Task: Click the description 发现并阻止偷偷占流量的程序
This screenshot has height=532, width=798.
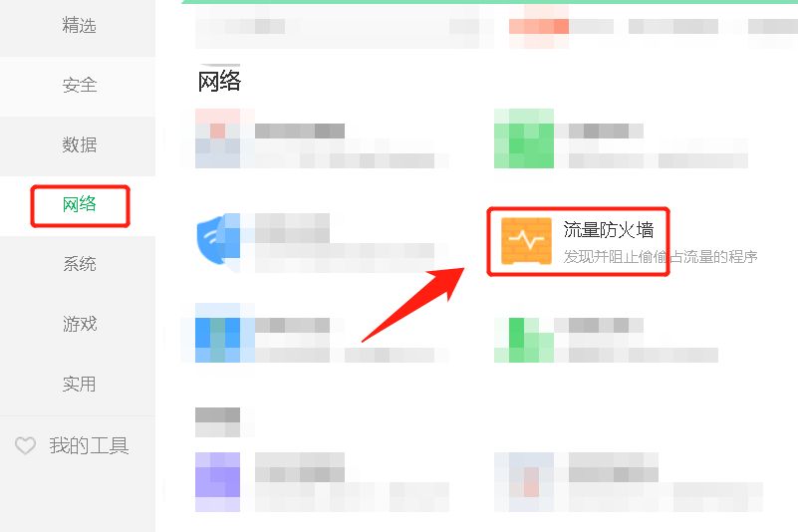Action: pos(661,257)
